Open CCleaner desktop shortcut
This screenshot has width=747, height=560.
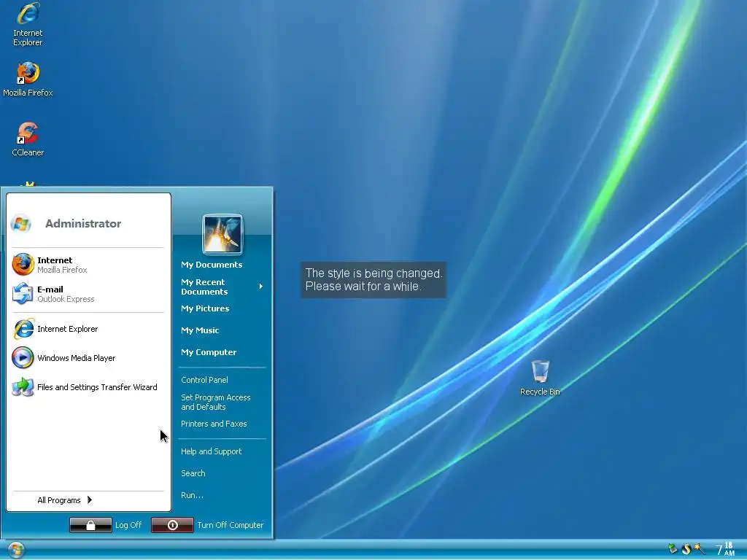pos(28,139)
